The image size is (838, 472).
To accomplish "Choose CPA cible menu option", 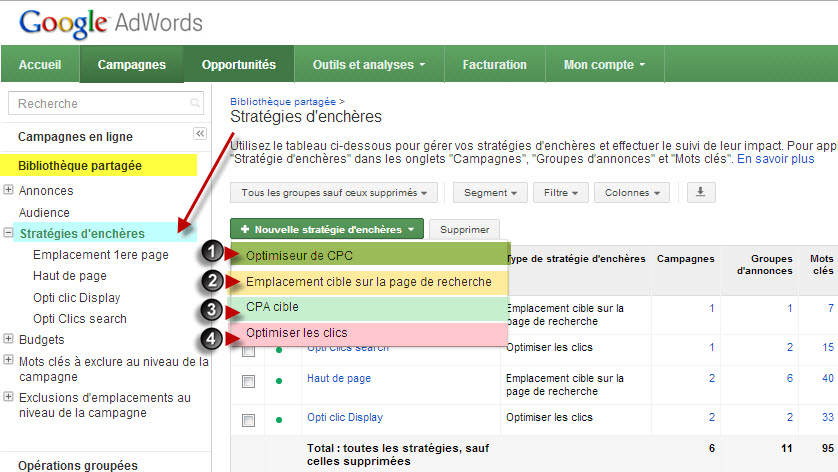I will 369,307.
